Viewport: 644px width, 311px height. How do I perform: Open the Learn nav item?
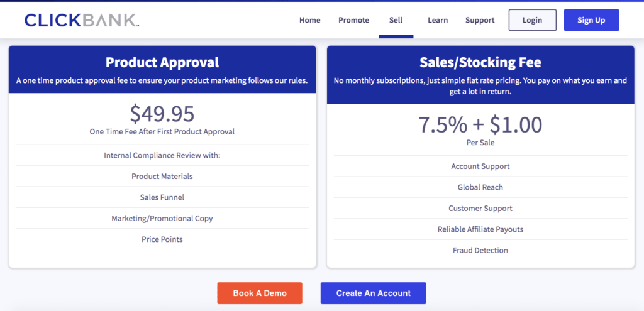(x=438, y=20)
